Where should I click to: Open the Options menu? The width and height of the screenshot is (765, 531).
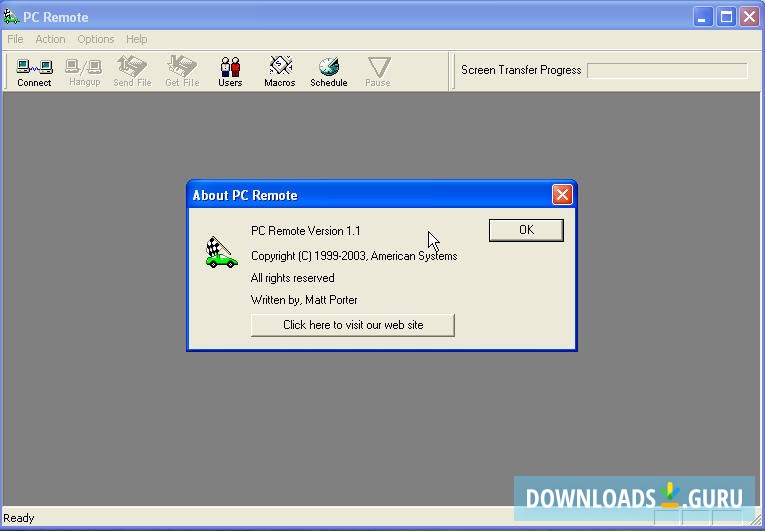(96, 39)
